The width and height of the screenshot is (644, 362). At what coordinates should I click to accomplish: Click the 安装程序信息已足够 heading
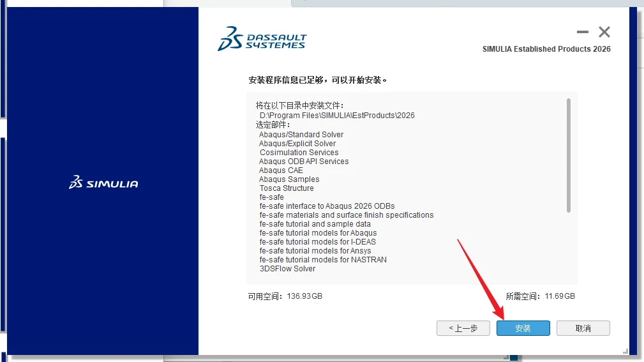[x=318, y=80]
